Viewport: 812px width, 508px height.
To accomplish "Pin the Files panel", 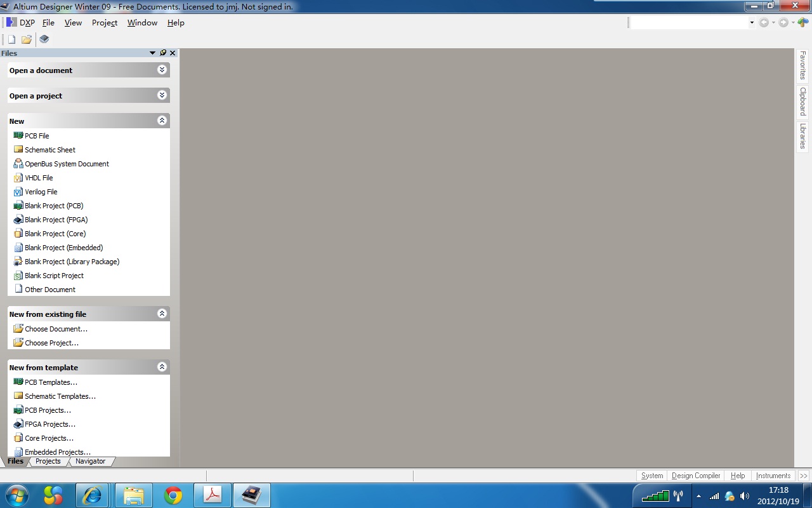I will click(163, 53).
